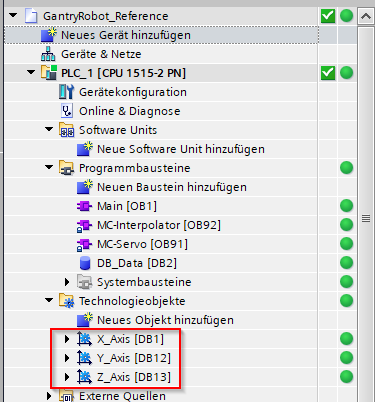Screen dimensions: 375x402
Task: Click the 'Neuen Baustein hinzufügen' icon
Action: pos(84,187)
